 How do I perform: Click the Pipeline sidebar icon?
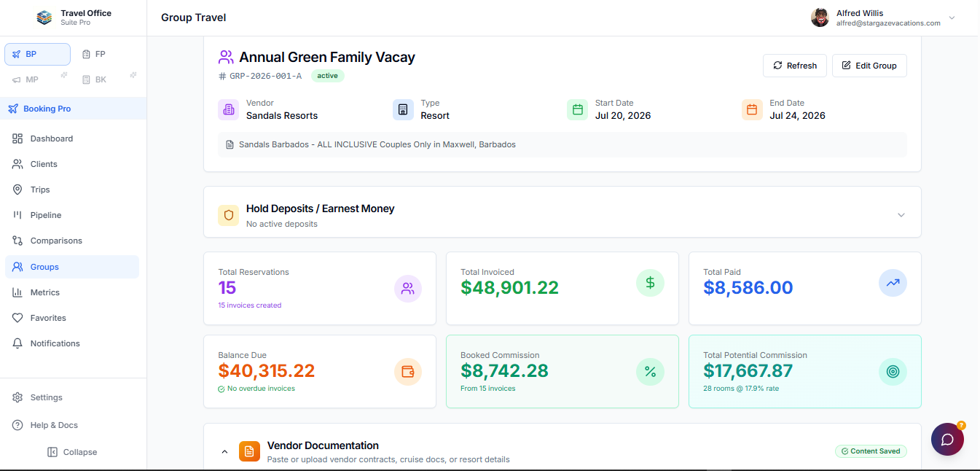click(x=16, y=214)
